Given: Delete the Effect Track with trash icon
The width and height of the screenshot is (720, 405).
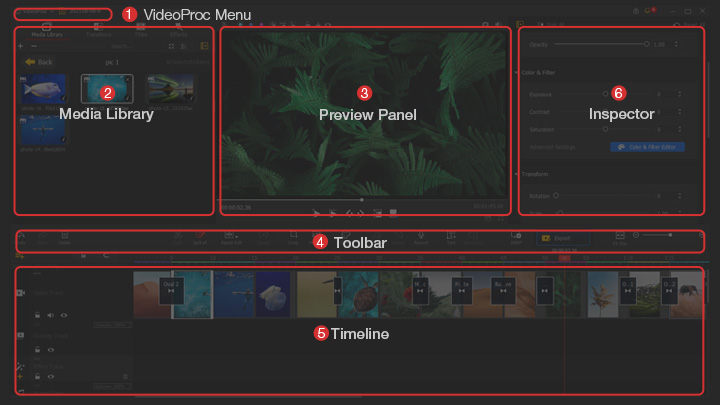Looking at the screenshot, I should click(125, 377).
